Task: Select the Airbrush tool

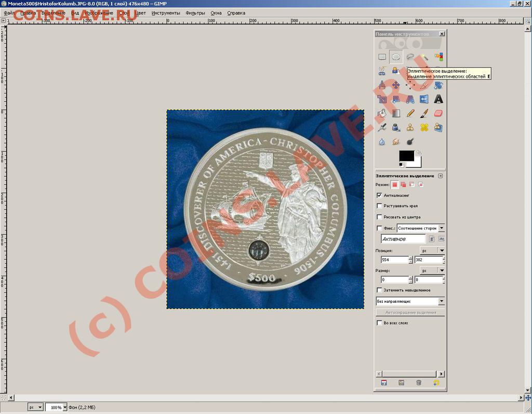Action: pyautogui.click(x=382, y=128)
